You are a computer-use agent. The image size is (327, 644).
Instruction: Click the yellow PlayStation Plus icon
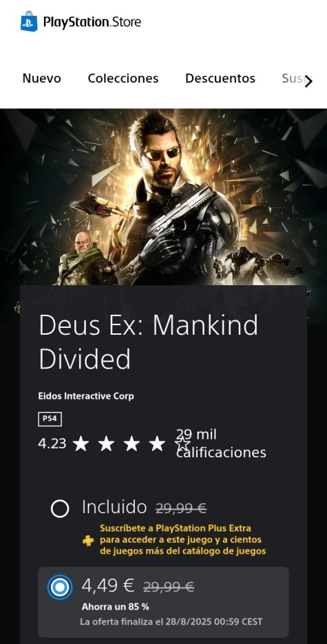pyautogui.click(x=88, y=541)
